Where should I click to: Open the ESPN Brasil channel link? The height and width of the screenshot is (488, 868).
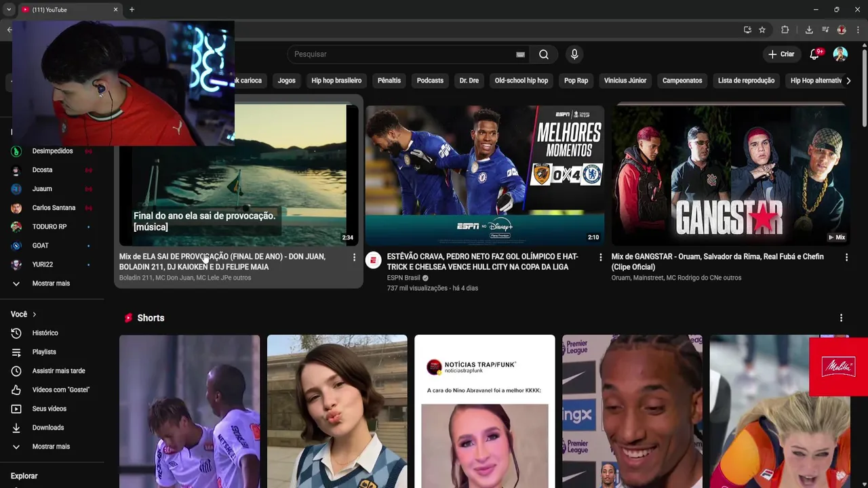403,278
